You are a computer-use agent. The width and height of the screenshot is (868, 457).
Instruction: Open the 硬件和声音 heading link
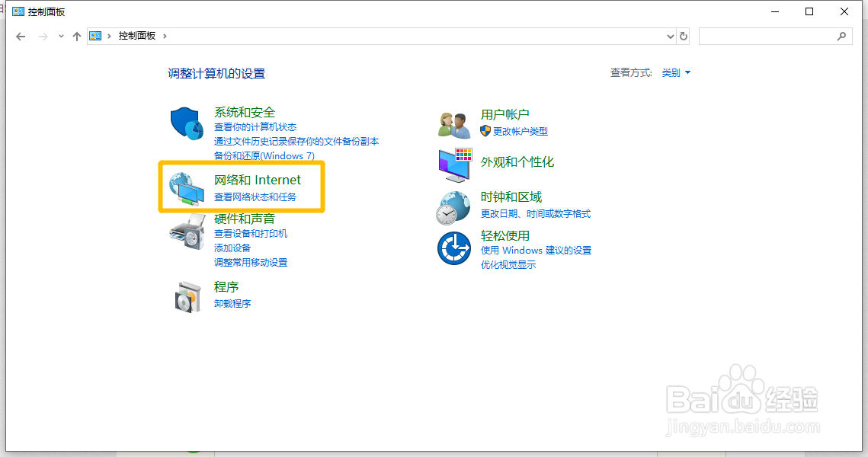click(x=245, y=219)
